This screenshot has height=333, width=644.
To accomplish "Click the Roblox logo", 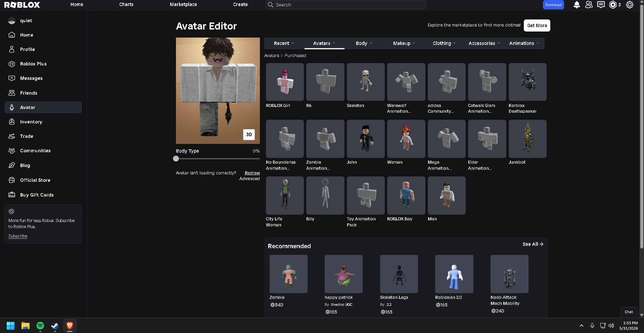I will [22, 5].
